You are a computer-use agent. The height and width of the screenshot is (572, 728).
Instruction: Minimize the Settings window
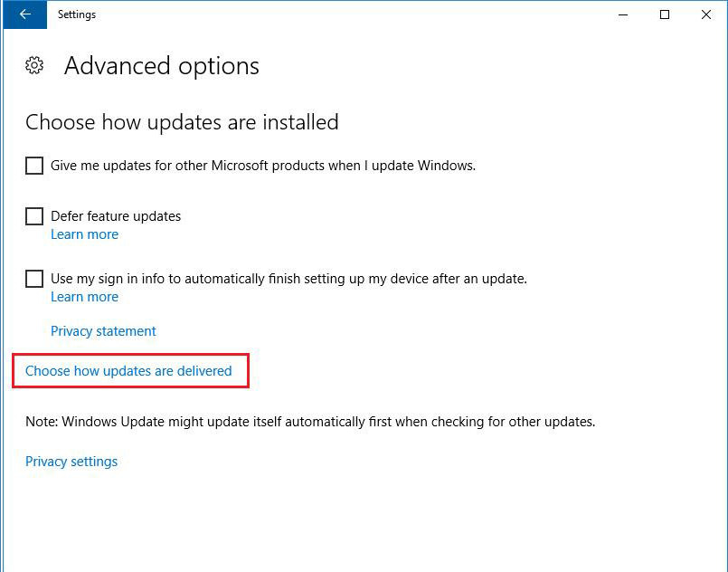point(623,14)
